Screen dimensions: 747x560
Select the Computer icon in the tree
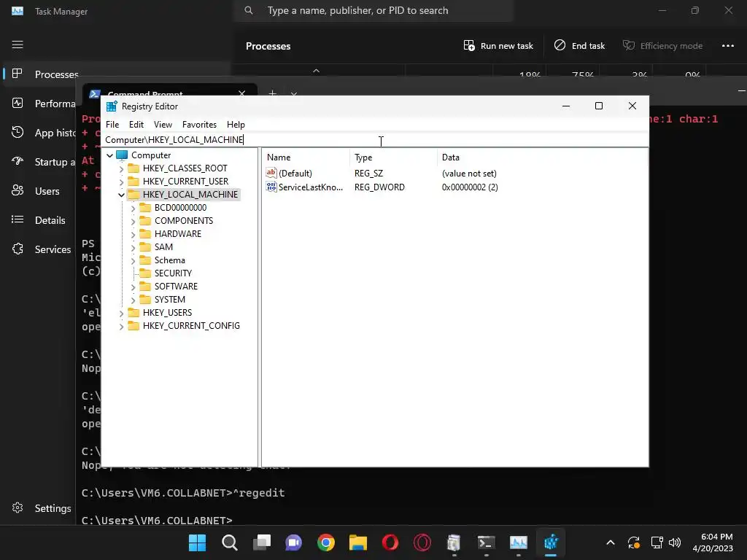pos(122,155)
